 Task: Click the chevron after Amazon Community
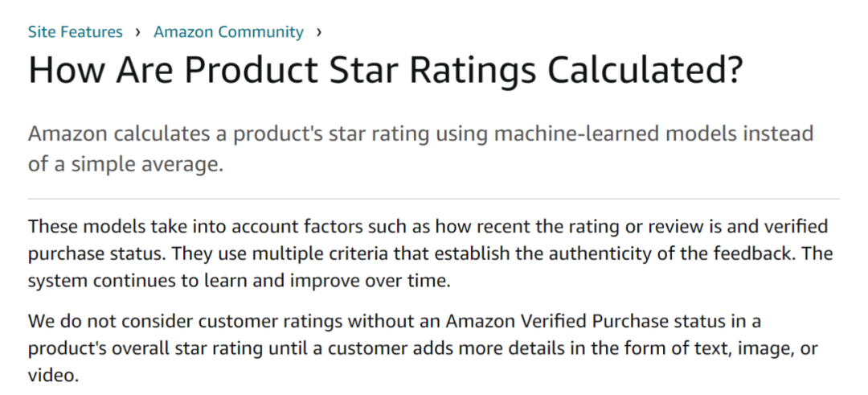click(x=319, y=32)
